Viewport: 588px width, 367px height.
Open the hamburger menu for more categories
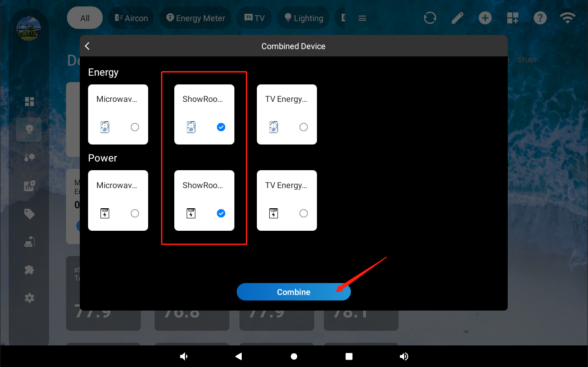[362, 18]
